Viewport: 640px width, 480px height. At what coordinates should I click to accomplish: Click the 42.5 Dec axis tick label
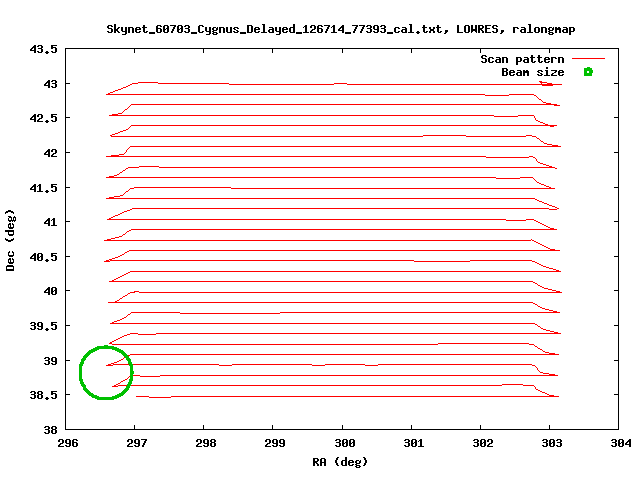click(44, 118)
